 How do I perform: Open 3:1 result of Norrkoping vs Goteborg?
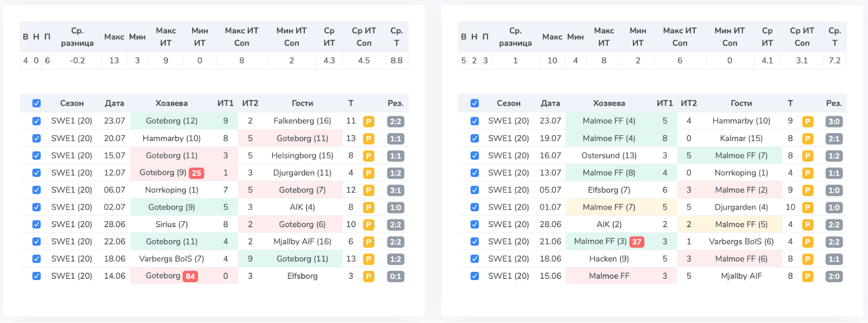tap(396, 190)
